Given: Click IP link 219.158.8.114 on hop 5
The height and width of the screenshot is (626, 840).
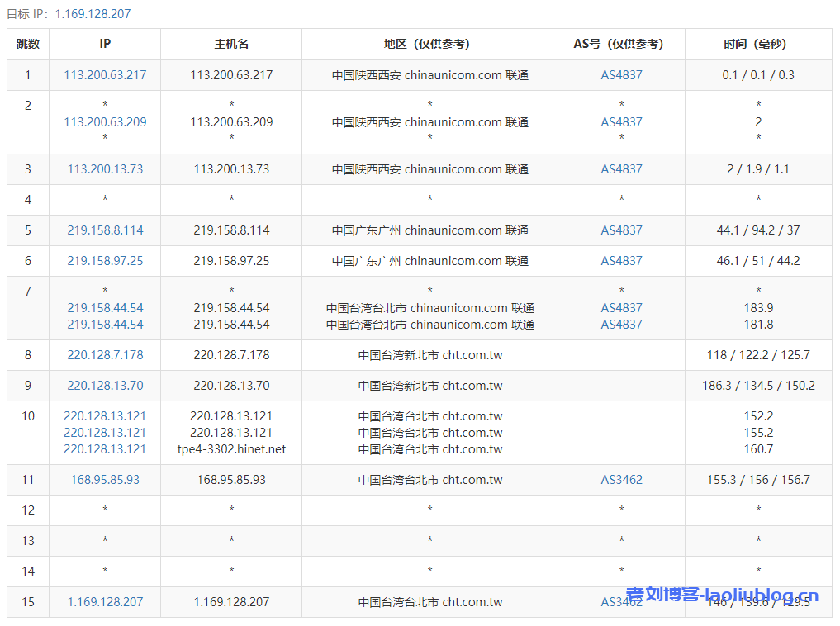Looking at the screenshot, I should point(104,230).
